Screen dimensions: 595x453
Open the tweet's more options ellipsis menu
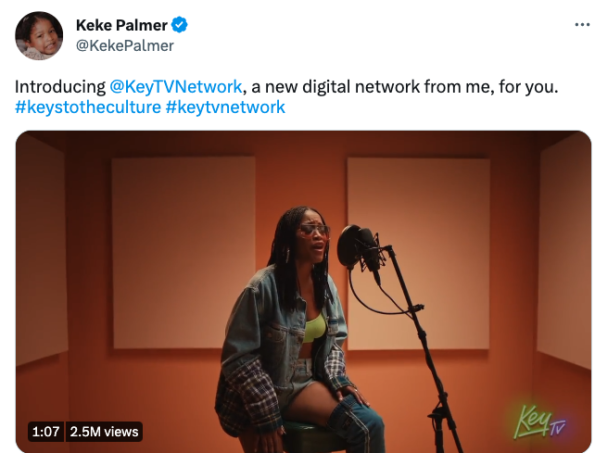582,25
